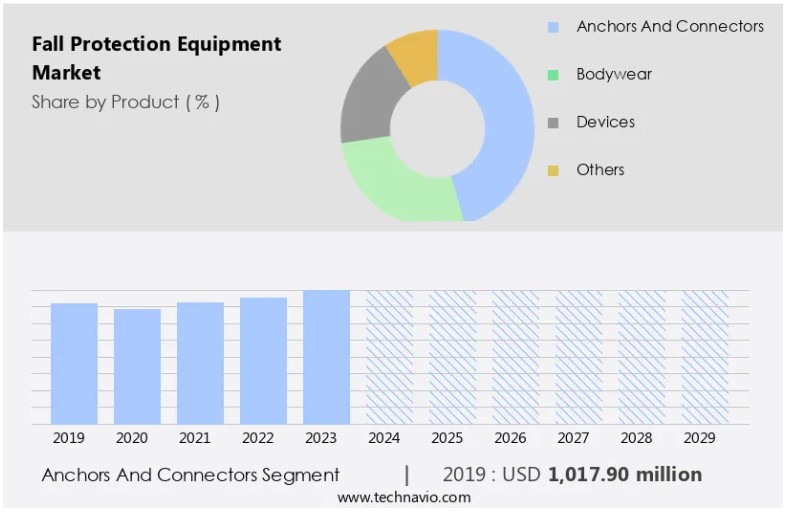The image size is (787, 514).
Task: Toggle the Devices legend label
Action: [605, 123]
